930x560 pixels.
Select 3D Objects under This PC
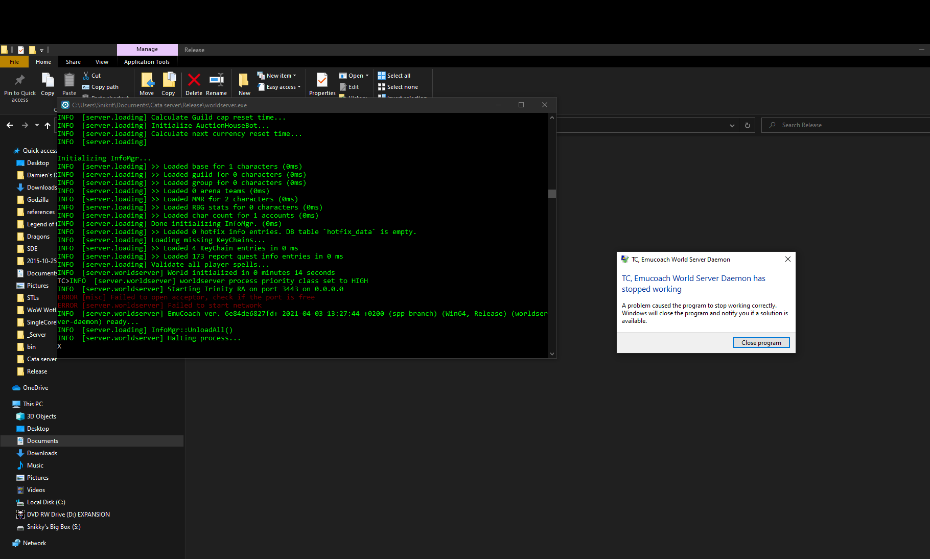coord(37,416)
